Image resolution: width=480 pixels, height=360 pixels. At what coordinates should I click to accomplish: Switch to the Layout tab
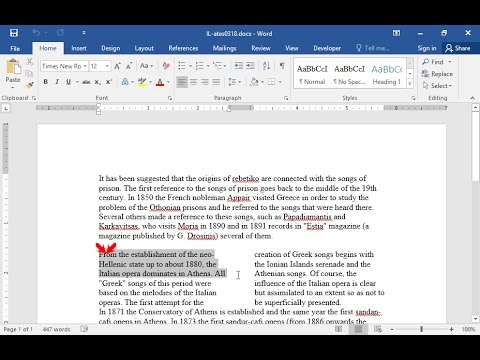tap(144, 48)
